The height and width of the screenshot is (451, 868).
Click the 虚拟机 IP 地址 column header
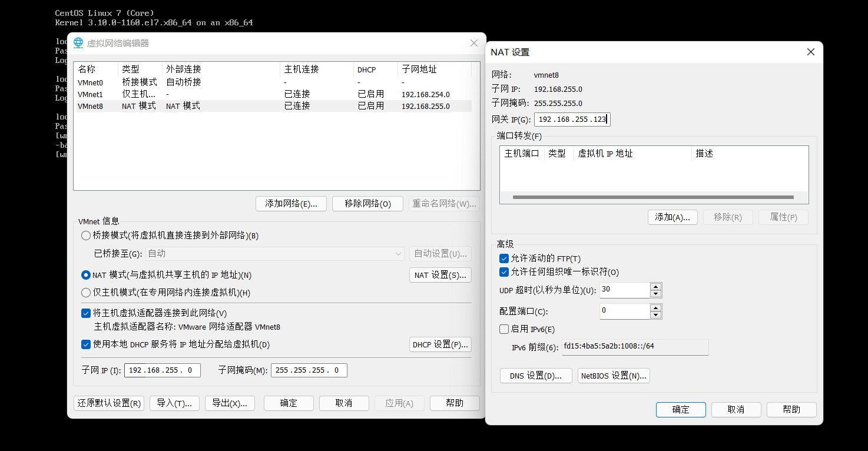(x=632, y=153)
